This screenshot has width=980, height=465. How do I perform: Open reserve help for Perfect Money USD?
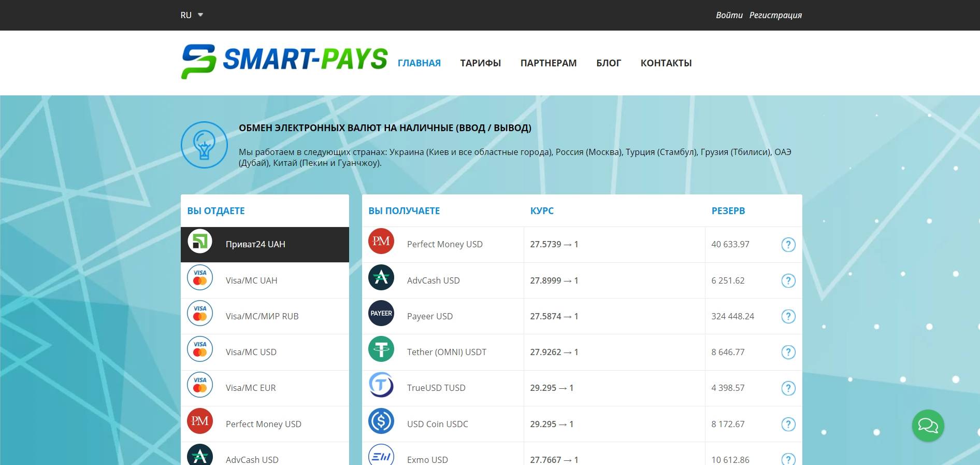788,244
